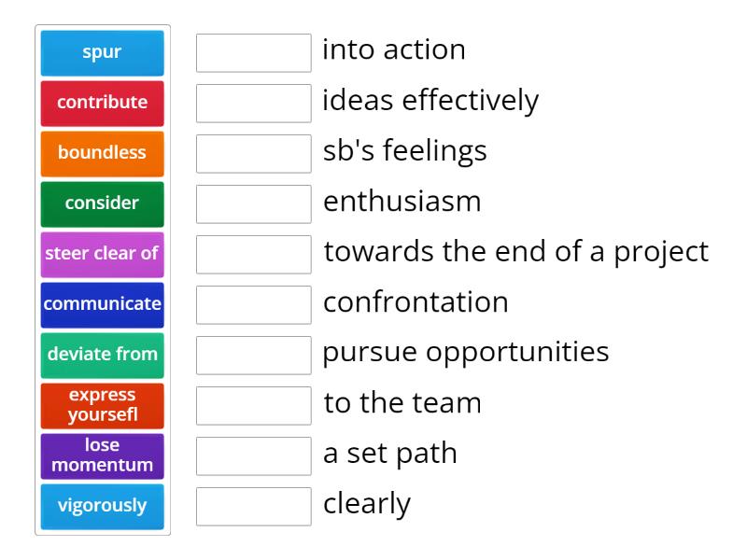Click the blank box before 'to the team'
The image size is (747, 560).
(253, 406)
